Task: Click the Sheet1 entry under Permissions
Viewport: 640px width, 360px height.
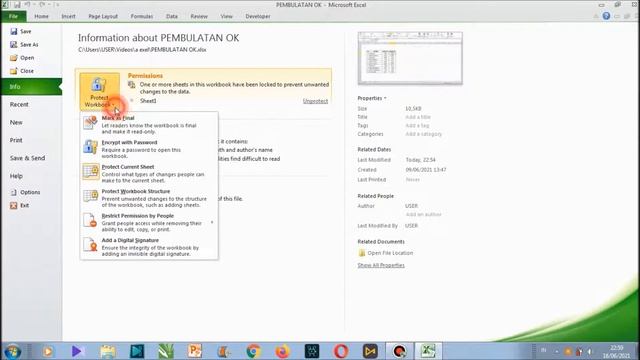Action: [x=148, y=101]
